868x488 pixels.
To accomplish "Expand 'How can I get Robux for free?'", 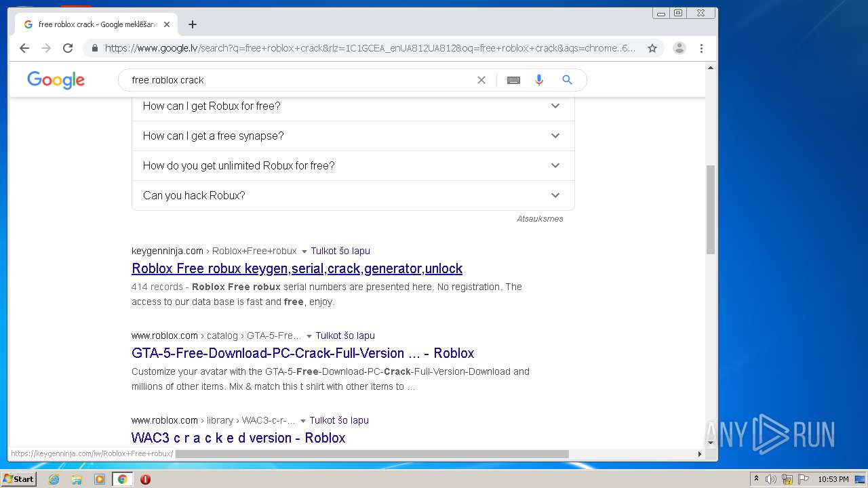I will [x=353, y=106].
